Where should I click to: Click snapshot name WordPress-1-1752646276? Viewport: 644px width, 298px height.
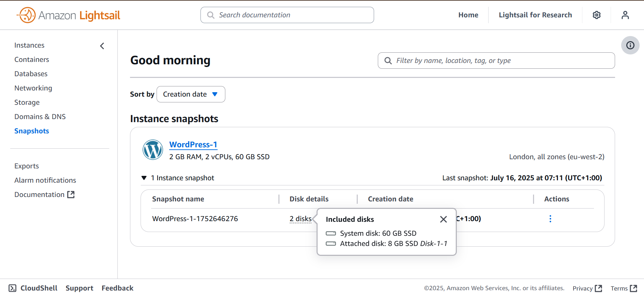pos(195,219)
